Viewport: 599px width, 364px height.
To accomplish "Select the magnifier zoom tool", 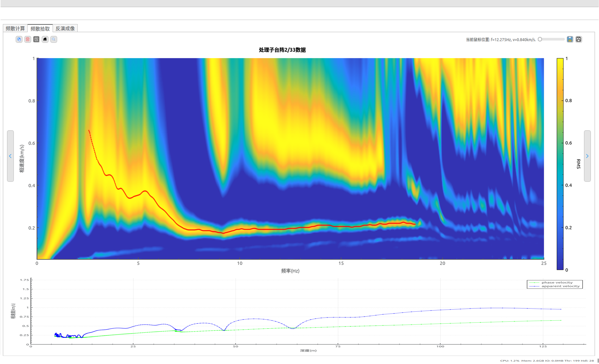I will pyautogui.click(x=54, y=39).
